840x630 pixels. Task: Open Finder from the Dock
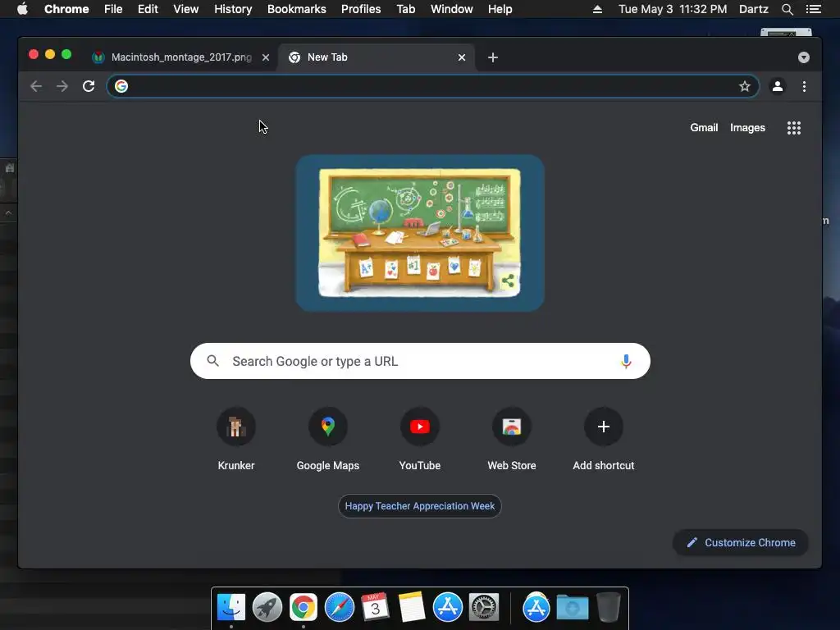231,608
